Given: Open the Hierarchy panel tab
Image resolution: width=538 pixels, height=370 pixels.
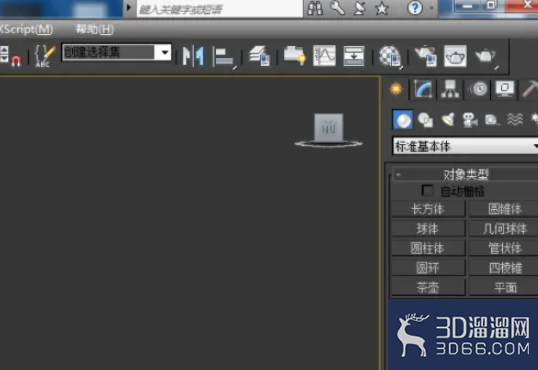Looking at the screenshot, I should (x=450, y=89).
